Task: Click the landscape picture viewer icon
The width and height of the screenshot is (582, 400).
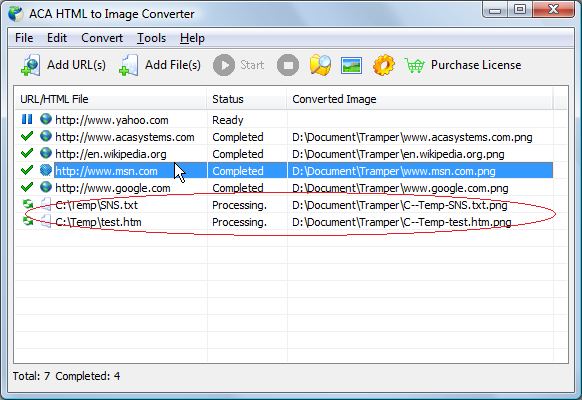Action: point(351,66)
